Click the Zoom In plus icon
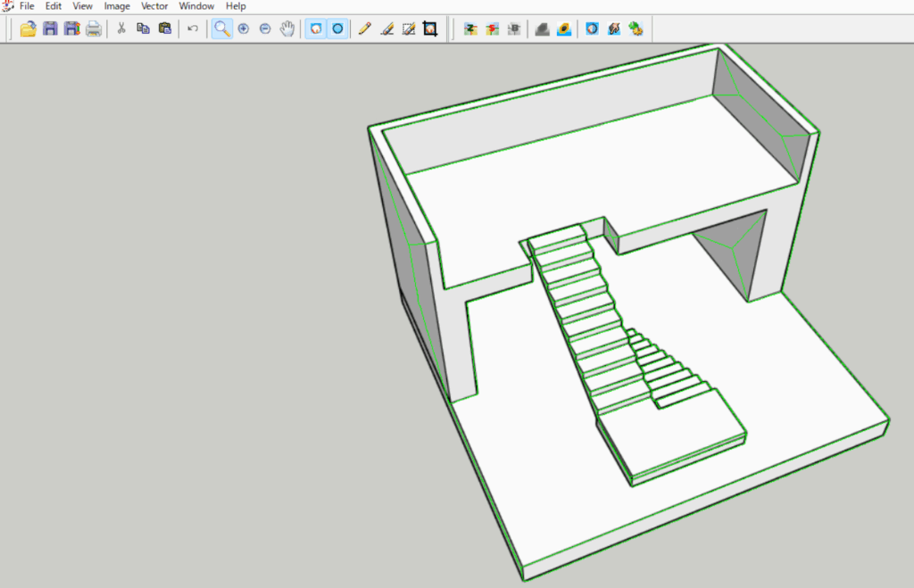 [244, 29]
